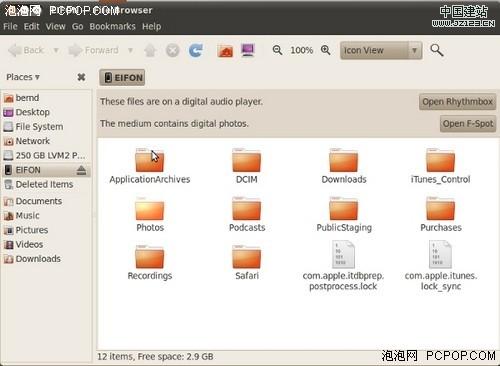Expand the Back history dropdown arrow
500x366 pixels.
coord(56,50)
